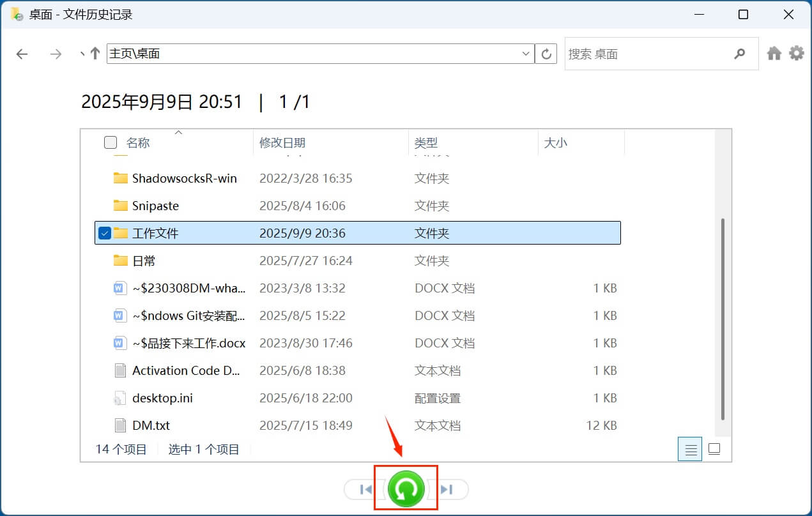812x516 pixels.
Task: Select the Snipaste folder
Action: [x=155, y=206]
